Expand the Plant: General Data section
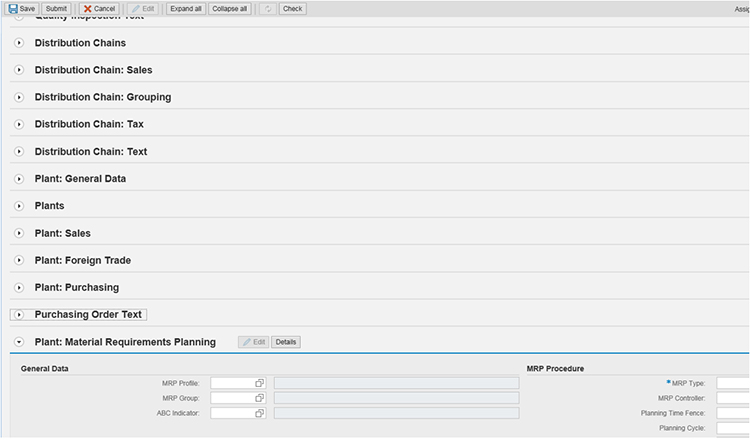The height and width of the screenshot is (446, 750). pos(19,179)
